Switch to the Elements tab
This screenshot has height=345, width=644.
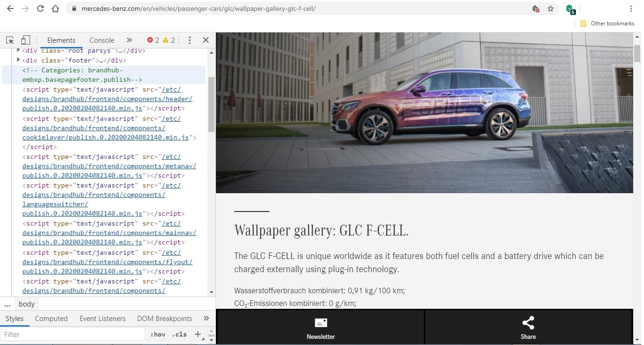pyautogui.click(x=61, y=40)
